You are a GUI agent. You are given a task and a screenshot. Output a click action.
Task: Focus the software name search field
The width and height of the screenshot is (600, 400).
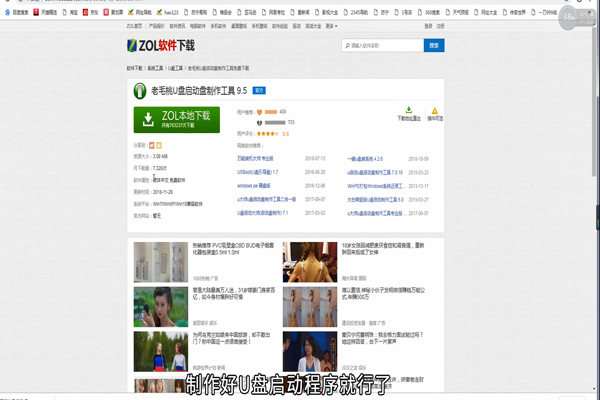click(383, 45)
